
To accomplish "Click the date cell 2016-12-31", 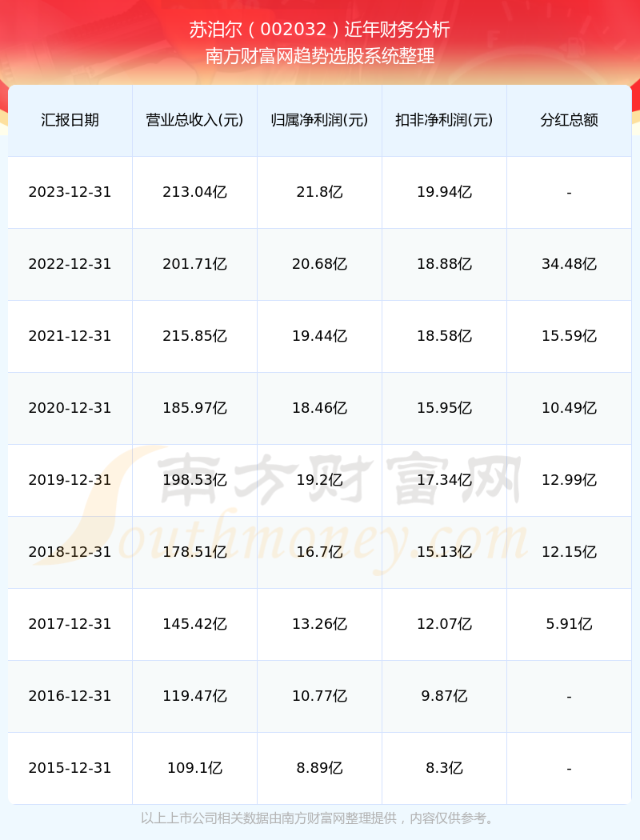I will tap(70, 697).
